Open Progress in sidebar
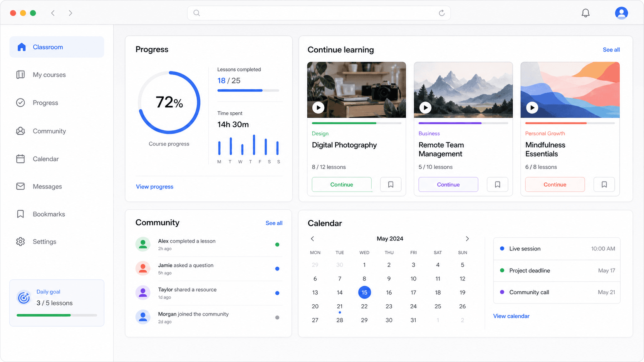The image size is (644, 362). tap(57, 103)
